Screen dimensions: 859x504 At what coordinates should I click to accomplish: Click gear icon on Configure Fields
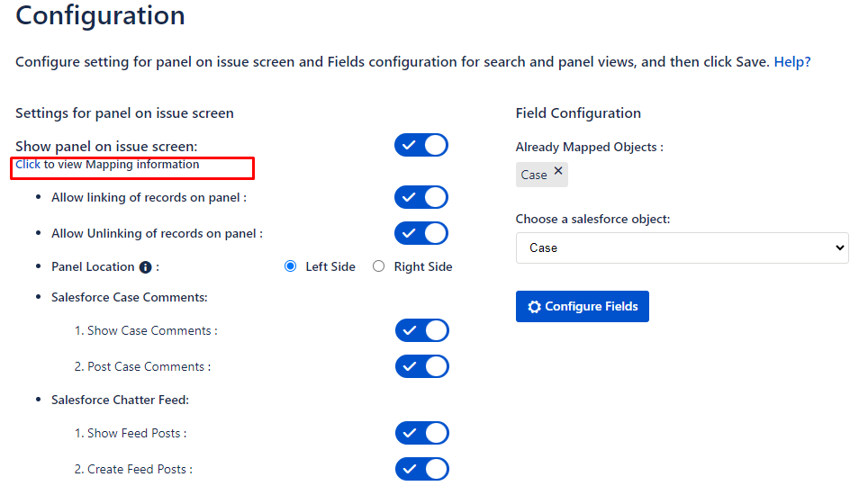(534, 307)
